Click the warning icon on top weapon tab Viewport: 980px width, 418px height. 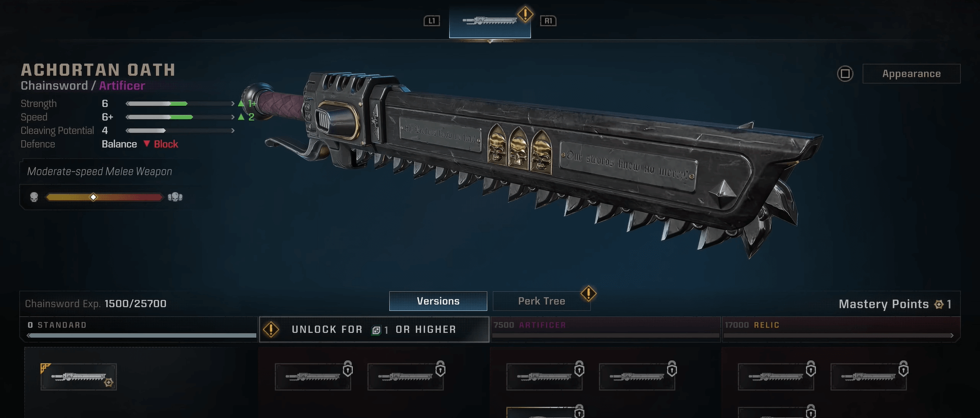525,14
